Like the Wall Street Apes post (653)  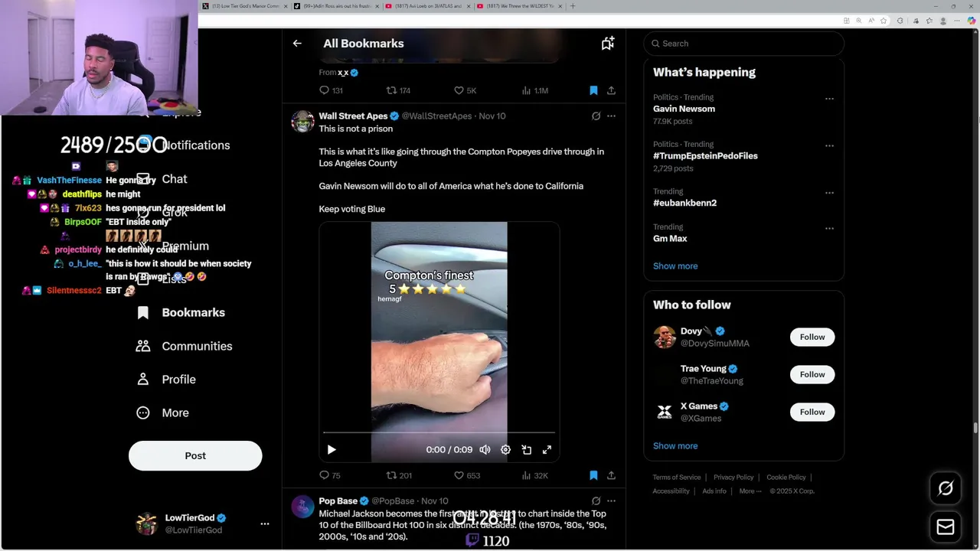click(467, 475)
